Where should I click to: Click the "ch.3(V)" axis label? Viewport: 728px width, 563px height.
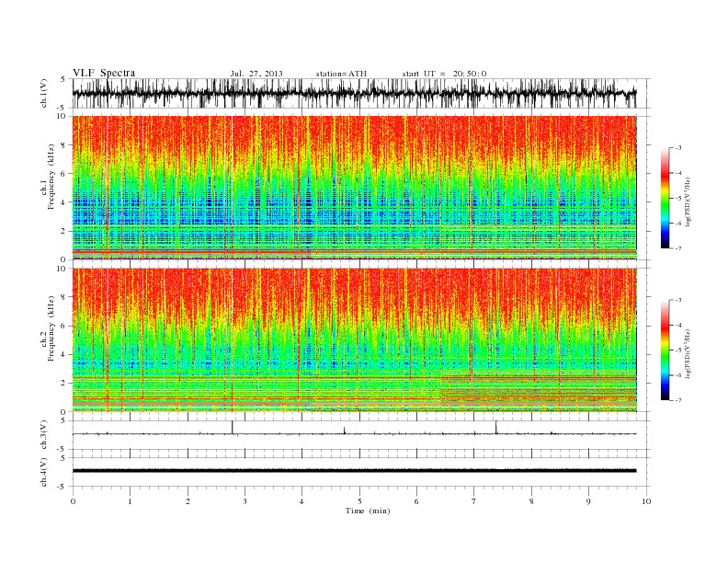44,435
